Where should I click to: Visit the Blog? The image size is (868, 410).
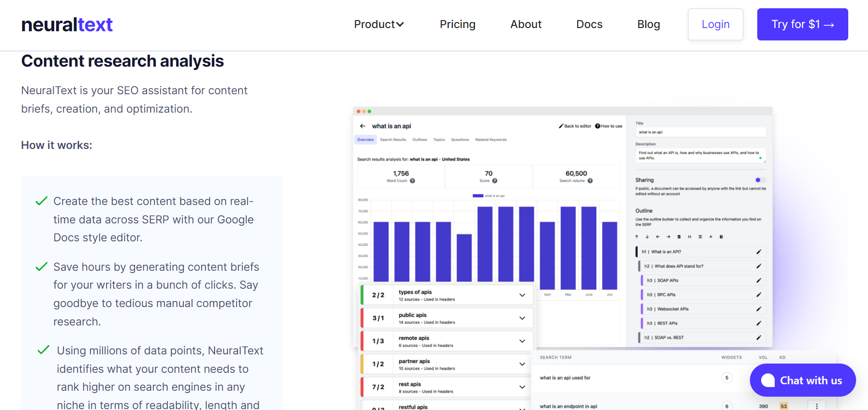pyautogui.click(x=648, y=24)
